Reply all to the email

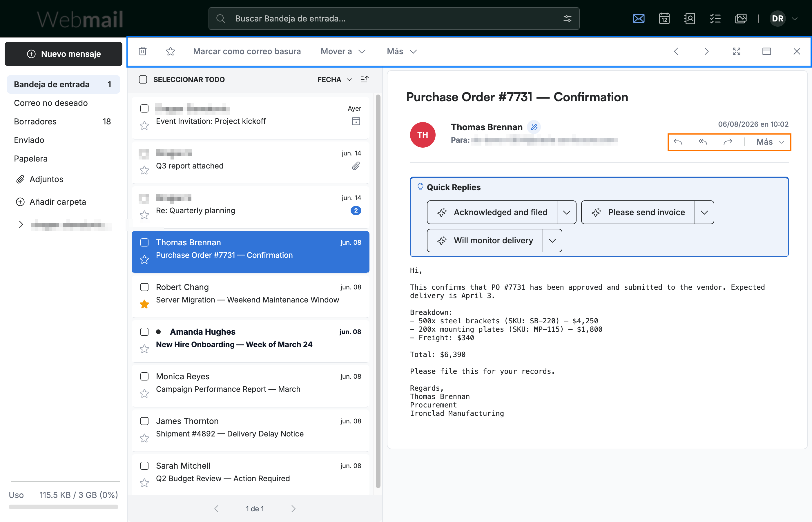click(703, 142)
